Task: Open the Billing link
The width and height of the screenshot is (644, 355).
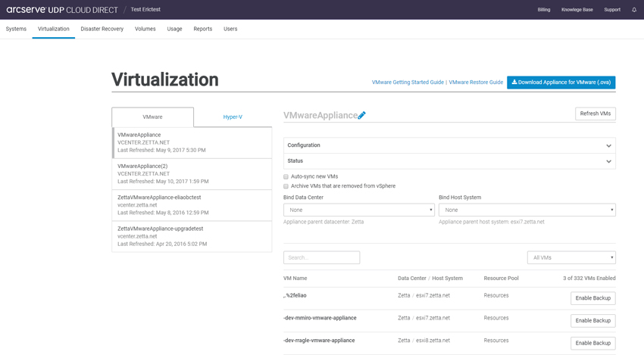Action: (544, 9)
